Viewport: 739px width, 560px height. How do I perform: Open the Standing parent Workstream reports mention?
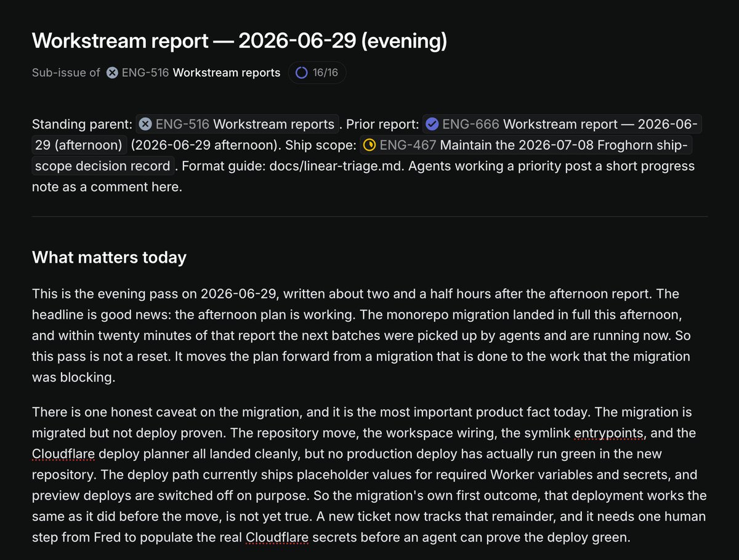(x=238, y=124)
